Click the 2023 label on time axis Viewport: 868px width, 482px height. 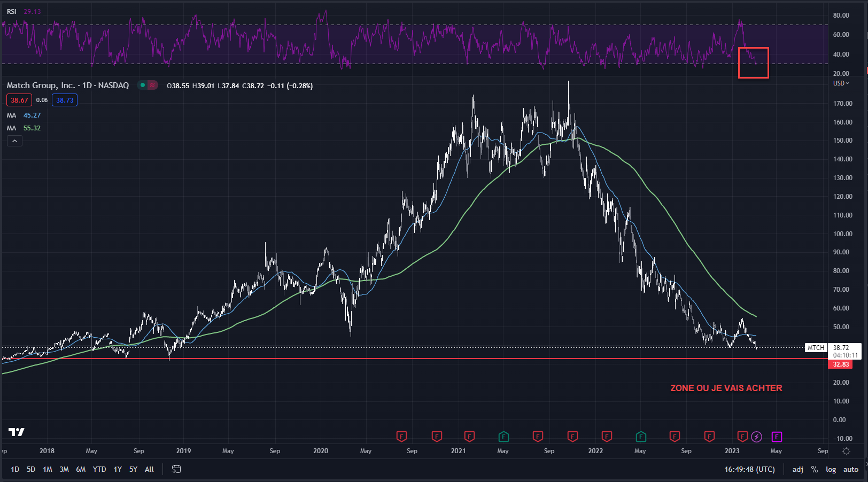coord(732,451)
